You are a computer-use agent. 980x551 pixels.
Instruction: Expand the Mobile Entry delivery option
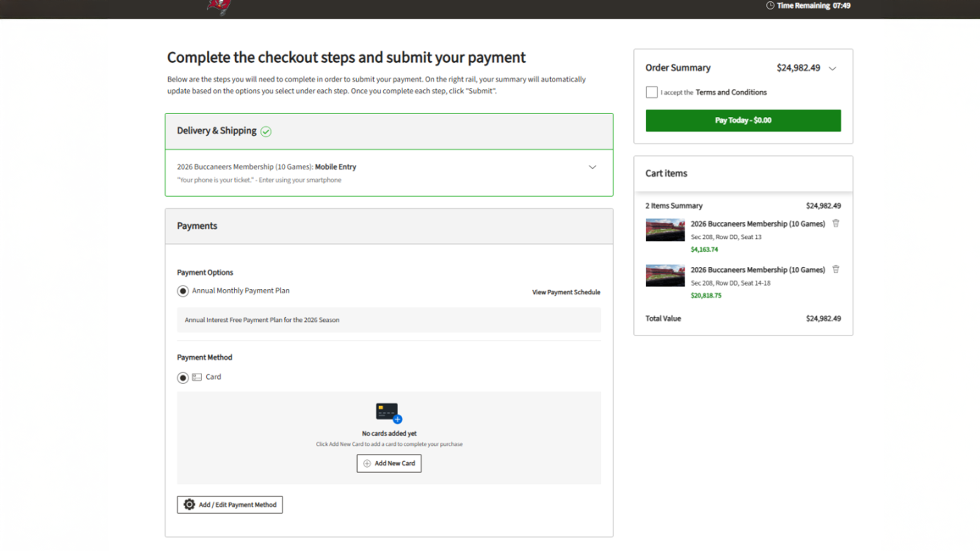click(592, 167)
